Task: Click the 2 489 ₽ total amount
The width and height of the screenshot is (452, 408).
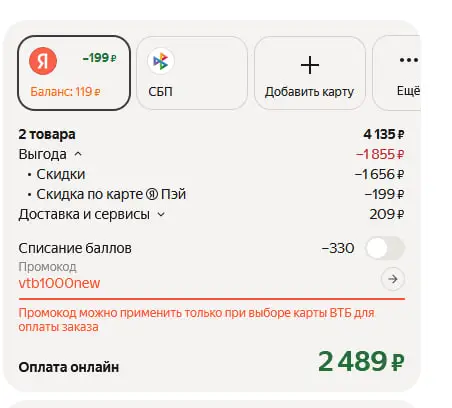Action: 361,361
